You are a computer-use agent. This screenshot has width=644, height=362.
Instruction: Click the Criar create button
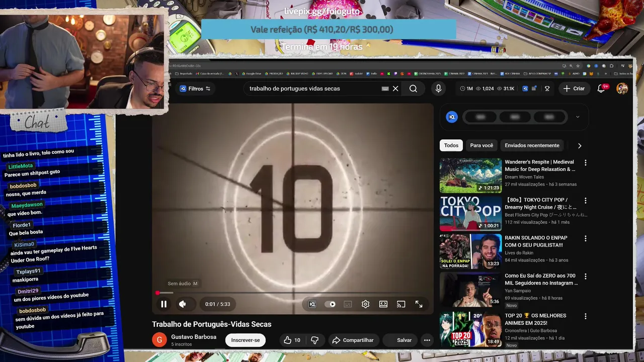pyautogui.click(x=574, y=88)
